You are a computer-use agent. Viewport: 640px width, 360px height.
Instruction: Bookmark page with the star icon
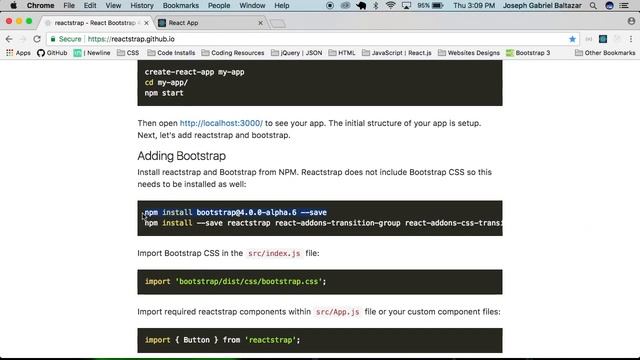[x=572, y=39]
